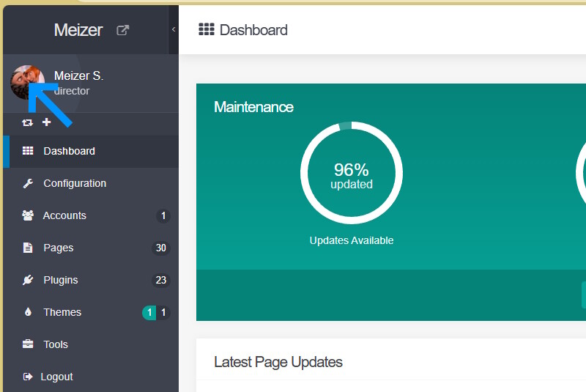Click the Pages count badge 30

[x=160, y=248]
